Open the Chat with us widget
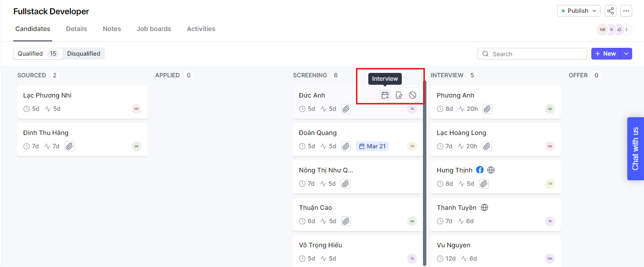 (x=635, y=148)
